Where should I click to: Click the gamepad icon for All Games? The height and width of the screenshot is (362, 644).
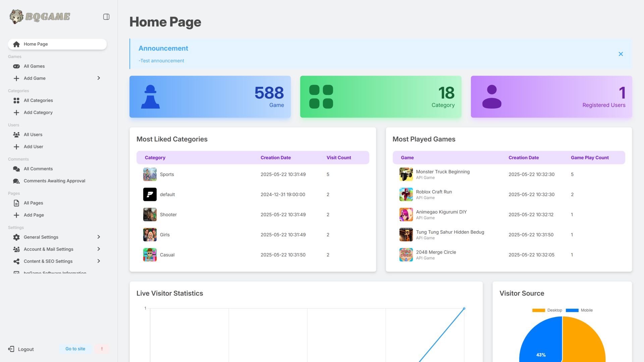pos(16,66)
